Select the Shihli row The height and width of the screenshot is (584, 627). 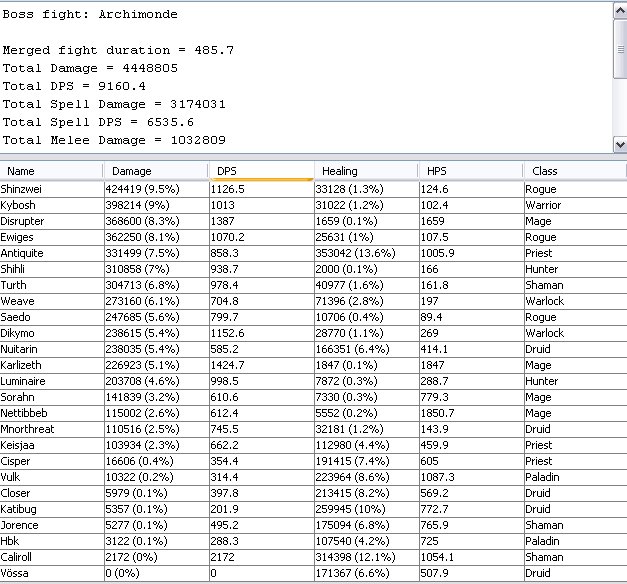[x=313, y=269]
